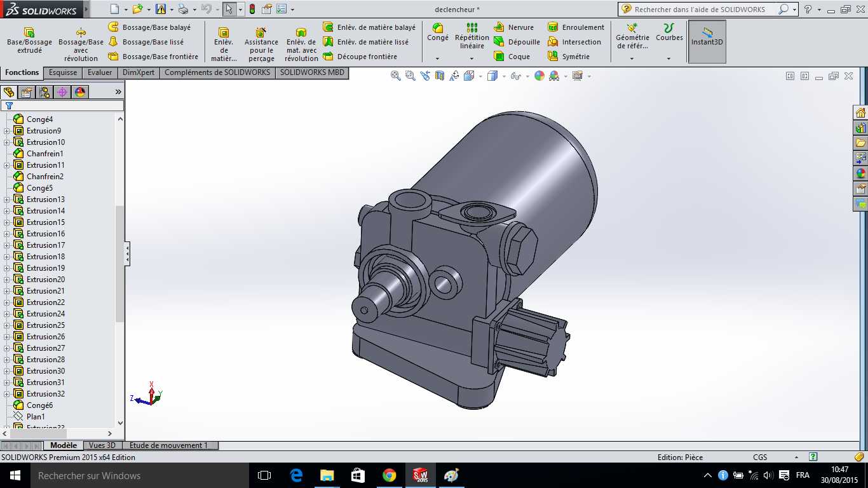Viewport: 868px width, 488px height.
Task: Click the Display Style icon
Action: pos(492,76)
